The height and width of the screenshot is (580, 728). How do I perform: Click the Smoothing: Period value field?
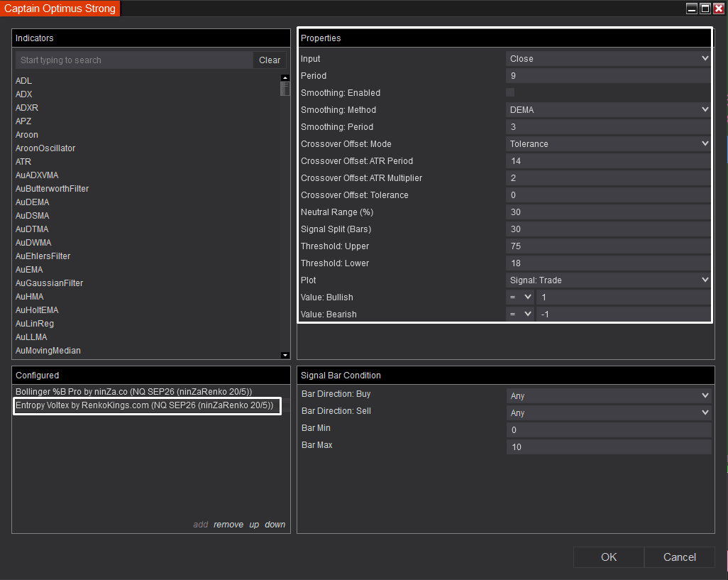pyautogui.click(x=608, y=127)
